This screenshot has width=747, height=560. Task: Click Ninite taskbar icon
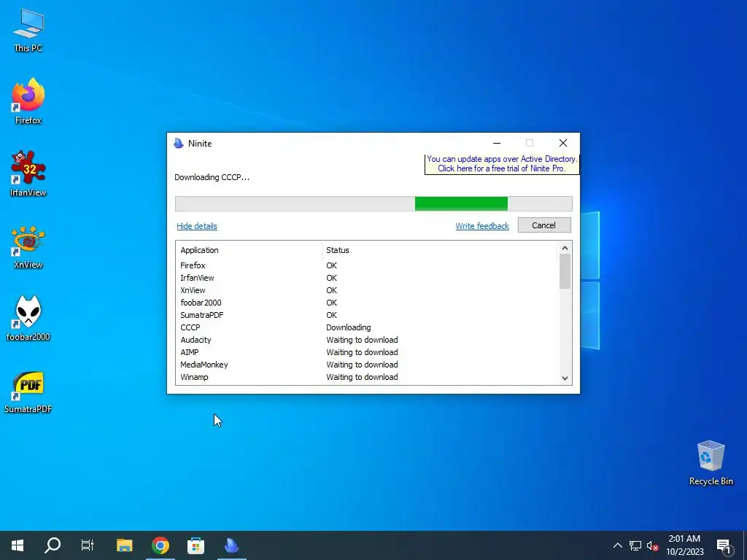click(x=231, y=545)
